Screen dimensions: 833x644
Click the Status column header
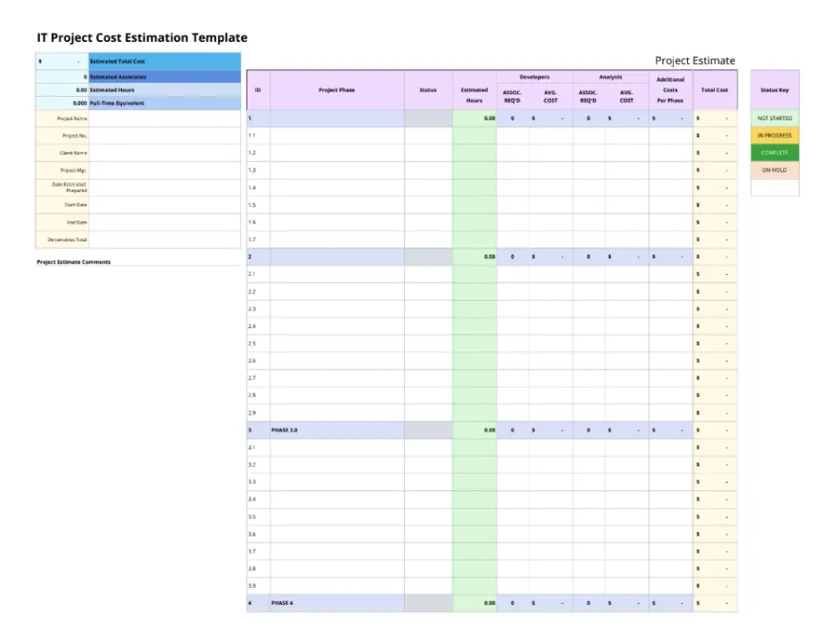tap(428, 90)
